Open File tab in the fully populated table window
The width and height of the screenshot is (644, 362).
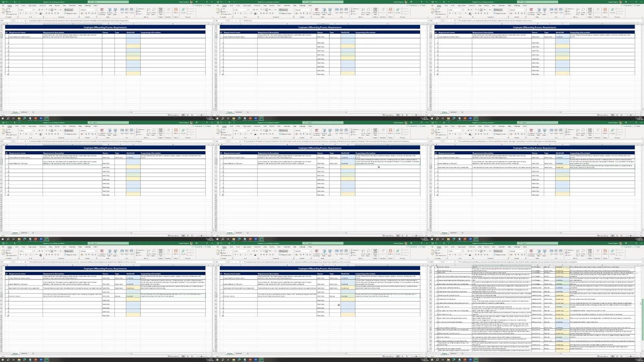pyautogui.click(x=432, y=247)
